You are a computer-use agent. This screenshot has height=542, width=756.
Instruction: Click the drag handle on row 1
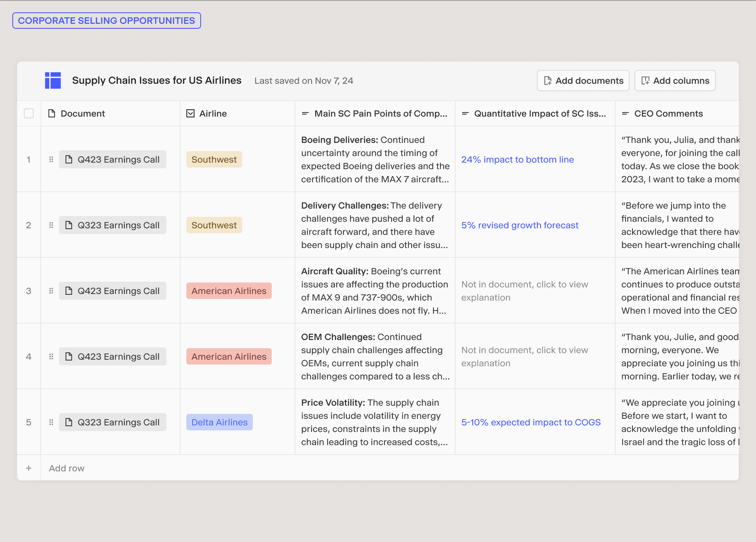pyautogui.click(x=51, y=159)
